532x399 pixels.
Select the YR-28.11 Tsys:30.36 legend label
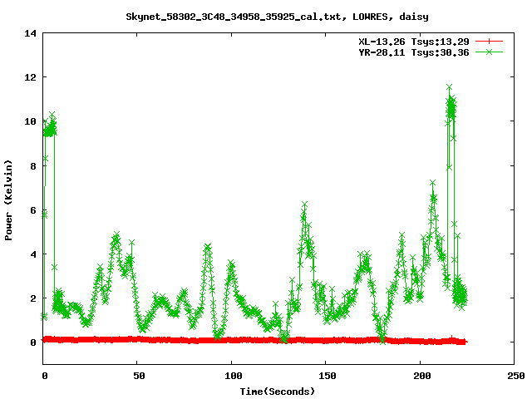tap(414, 52)
